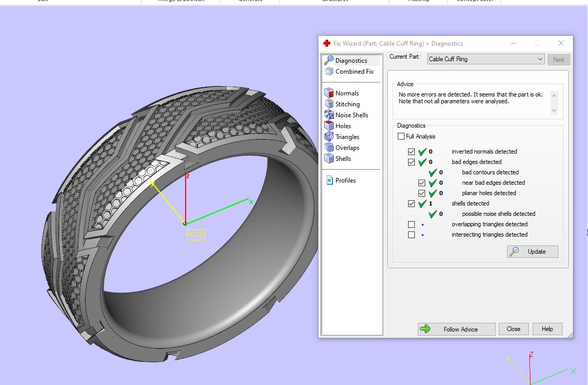The height and width of the screenshot is (385, 588).
Task: Select the Diagnostics label in sidebar
Action: click(352, 60)
